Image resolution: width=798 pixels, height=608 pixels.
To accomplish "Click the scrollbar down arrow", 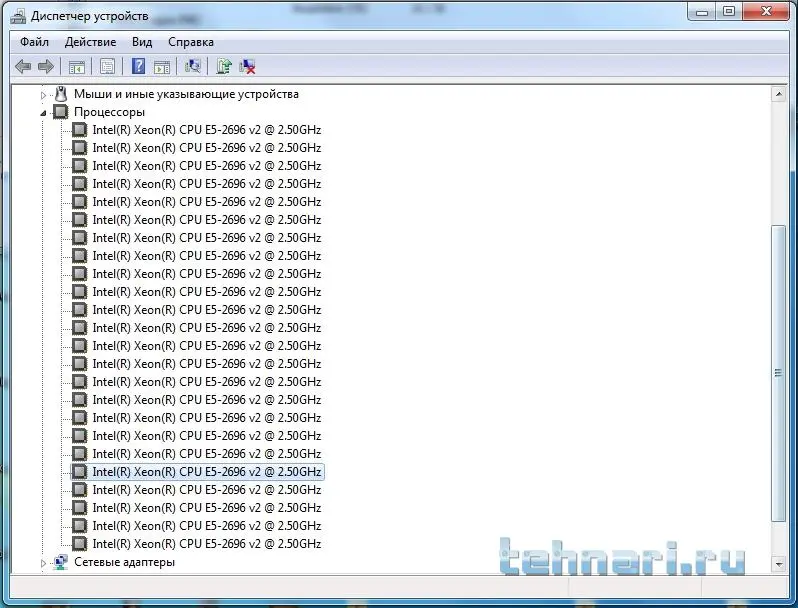I will [779, 563].
